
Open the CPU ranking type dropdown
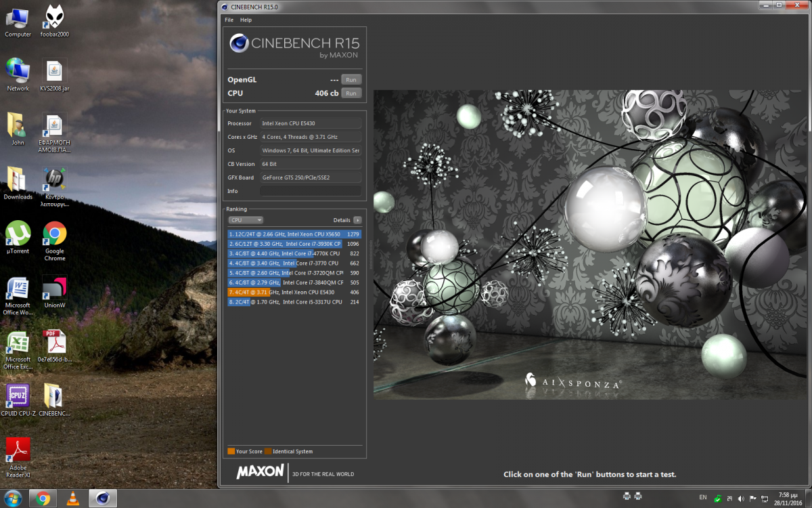click(x=246, y=220)
